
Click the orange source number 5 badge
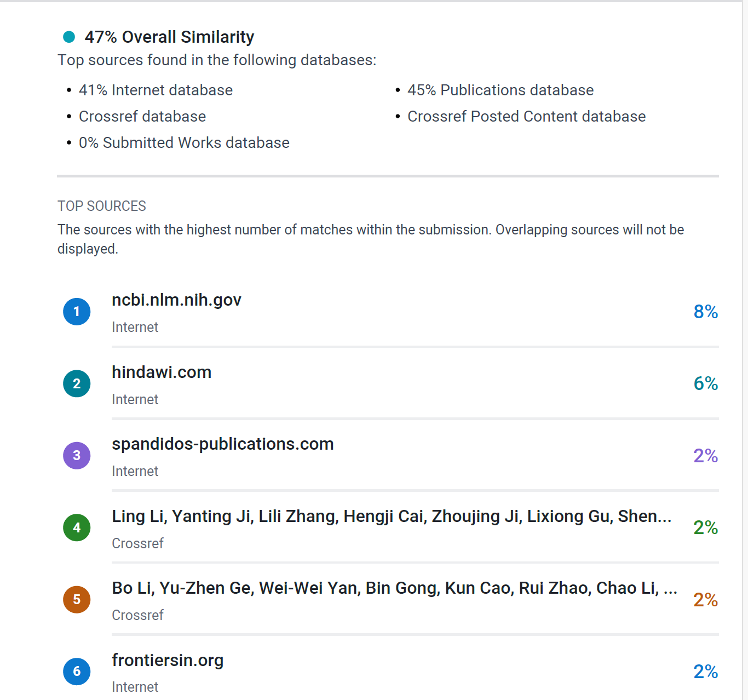tap(77, 599)
